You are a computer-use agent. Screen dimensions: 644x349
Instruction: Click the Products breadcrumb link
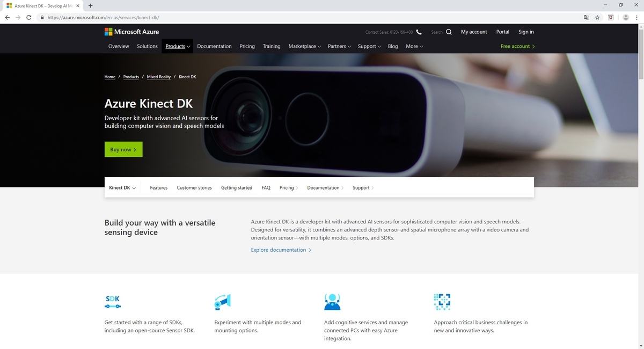click(131, 77)
